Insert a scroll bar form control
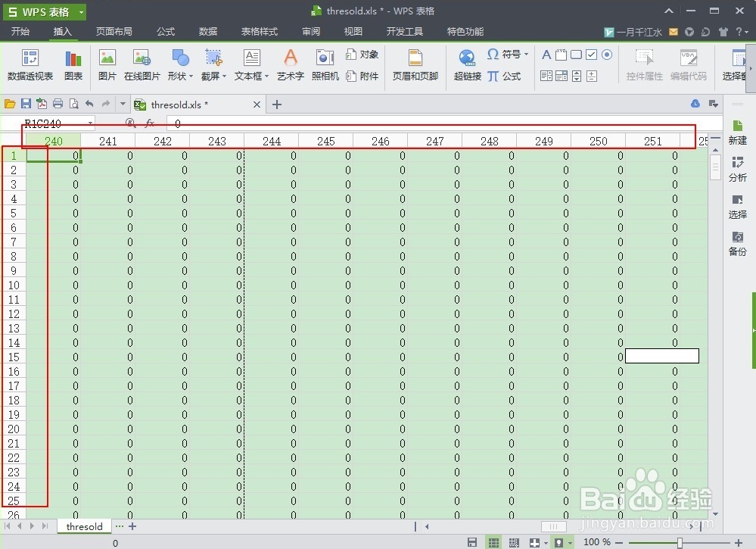 [576, 76]
